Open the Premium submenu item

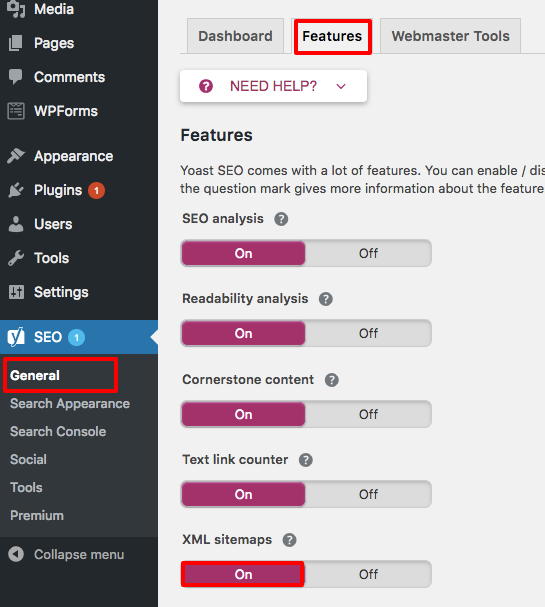[37, 516]
